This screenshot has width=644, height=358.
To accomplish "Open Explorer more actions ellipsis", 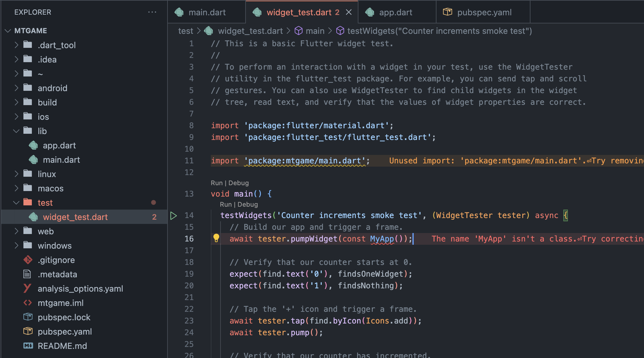I will coord(152,12).
